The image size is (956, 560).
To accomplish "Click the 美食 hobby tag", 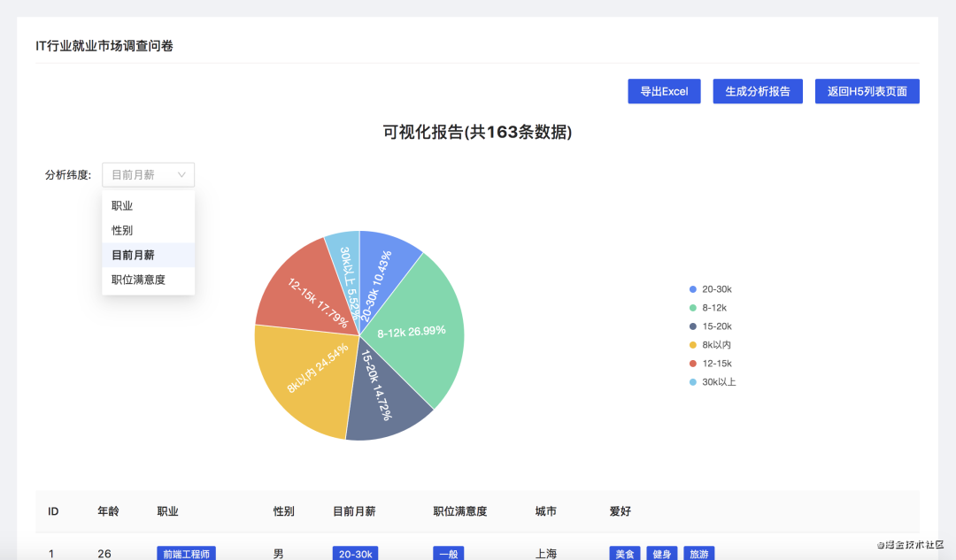I will click(625, 553).
